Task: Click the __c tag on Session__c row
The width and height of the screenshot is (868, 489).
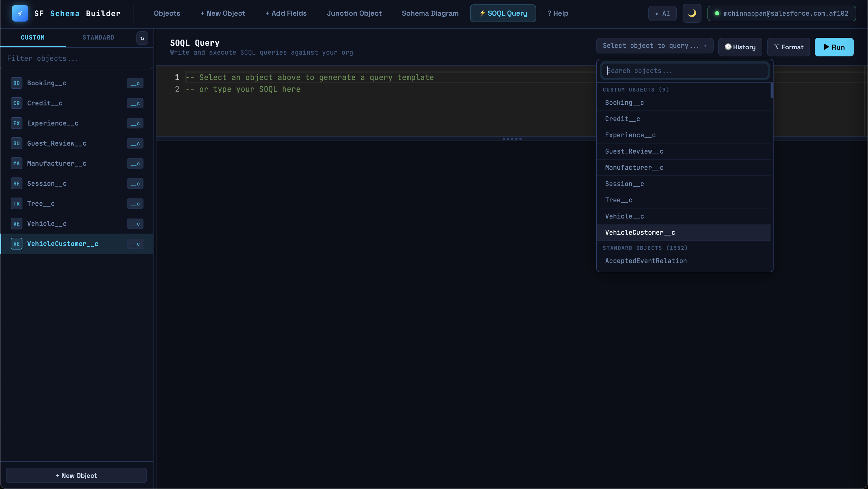Action: (135, 184)
